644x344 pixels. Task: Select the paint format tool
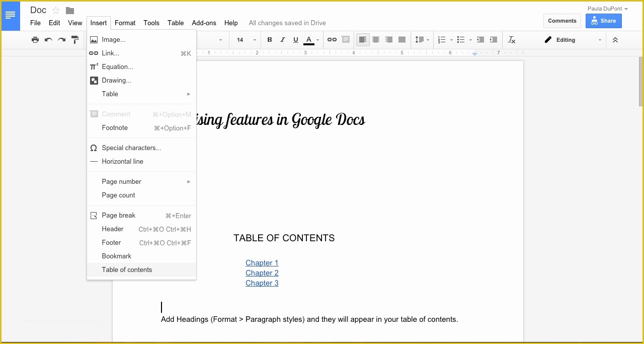(75, 40)
